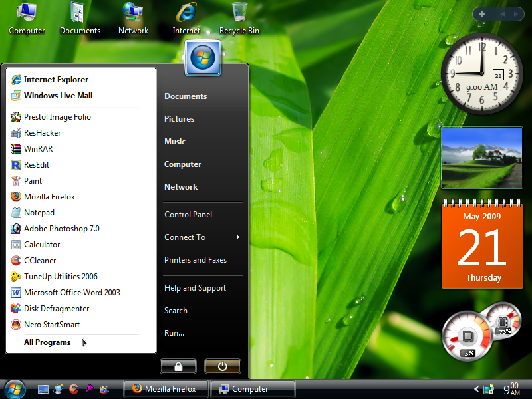Launch Windows Live Mail from Start menu
The image size is (532, 399).
click(80, 96)
